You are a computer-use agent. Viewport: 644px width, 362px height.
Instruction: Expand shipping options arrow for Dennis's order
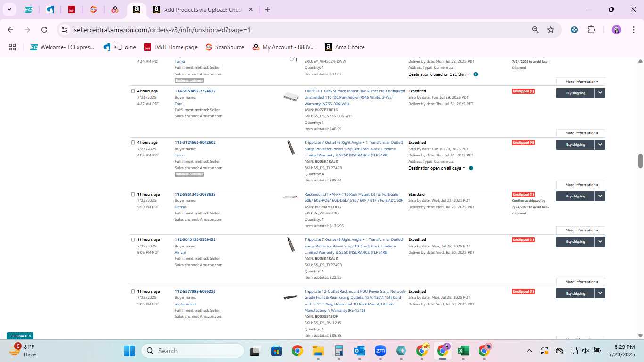point(600,197)
